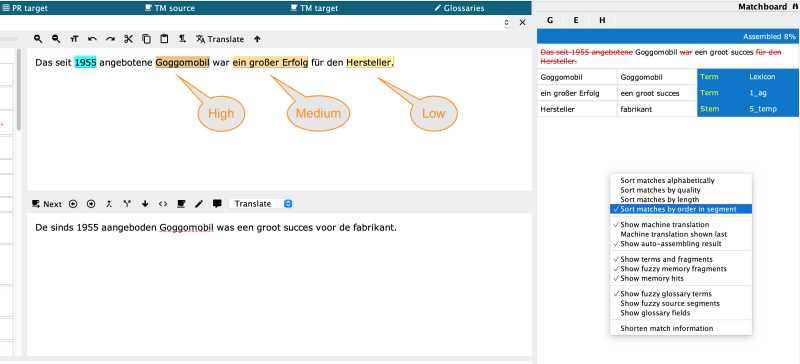Viewport: 800px width, 364px height.
Task: Select the G tab in Matchboard
Action: (550, 20)
